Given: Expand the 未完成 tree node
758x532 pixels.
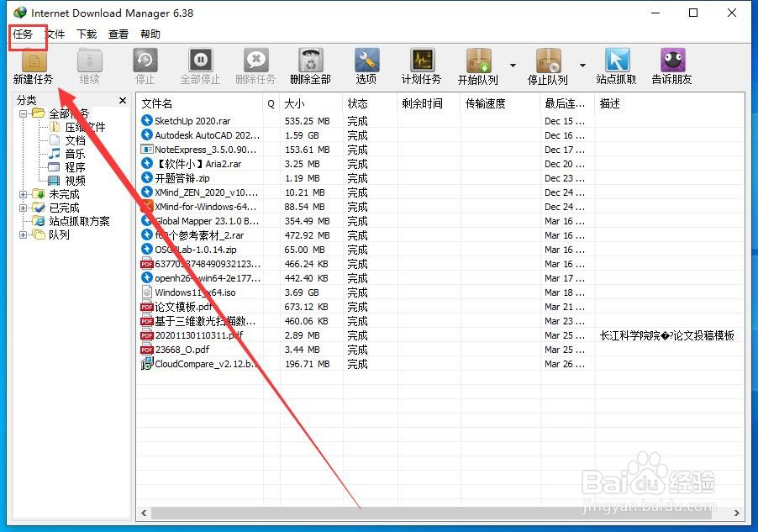Looking at the screenshot, I should (23, 194).
